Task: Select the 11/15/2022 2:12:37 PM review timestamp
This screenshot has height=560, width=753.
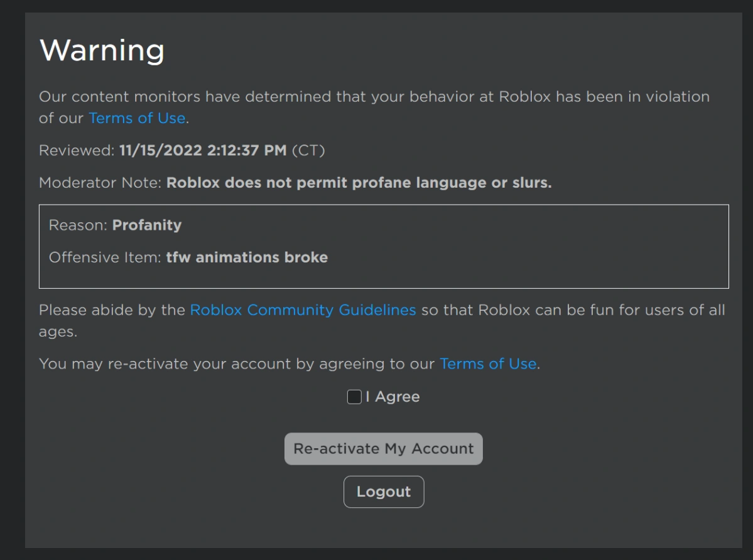Action: 202,151
